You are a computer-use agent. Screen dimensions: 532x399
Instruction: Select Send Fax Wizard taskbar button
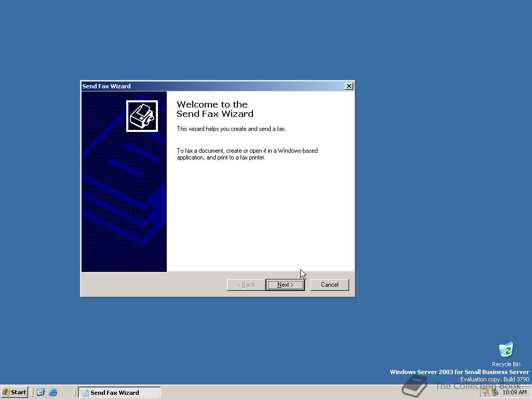pos(119,393)
